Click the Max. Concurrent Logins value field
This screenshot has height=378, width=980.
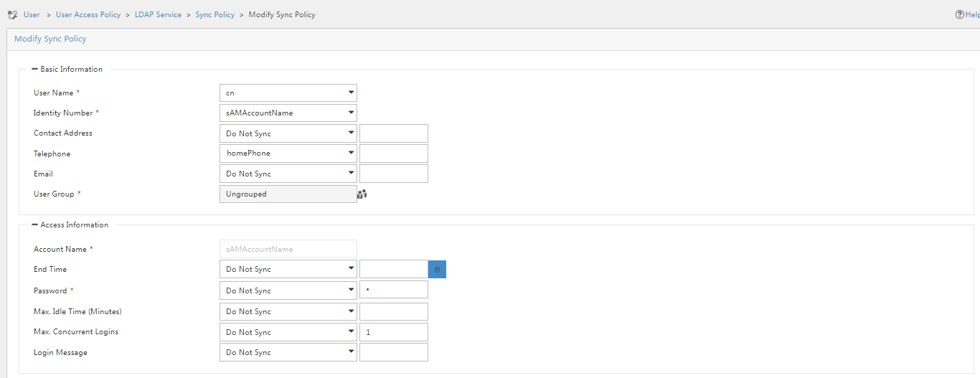coord(394,332)
